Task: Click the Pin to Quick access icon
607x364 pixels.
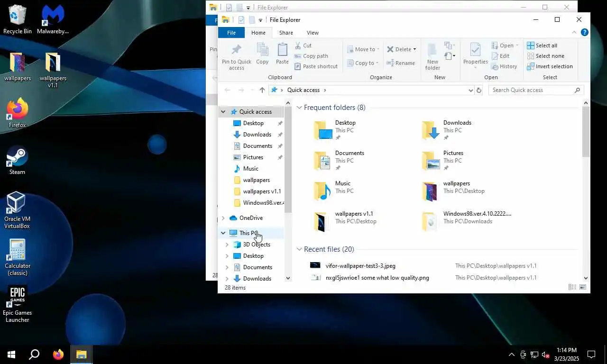Action: click(236, 57)
